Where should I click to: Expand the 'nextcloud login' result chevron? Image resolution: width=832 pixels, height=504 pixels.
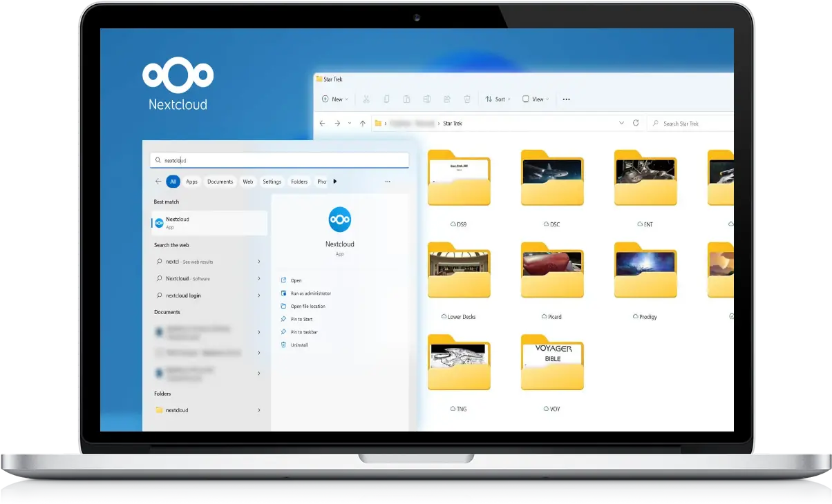(259, 295)
